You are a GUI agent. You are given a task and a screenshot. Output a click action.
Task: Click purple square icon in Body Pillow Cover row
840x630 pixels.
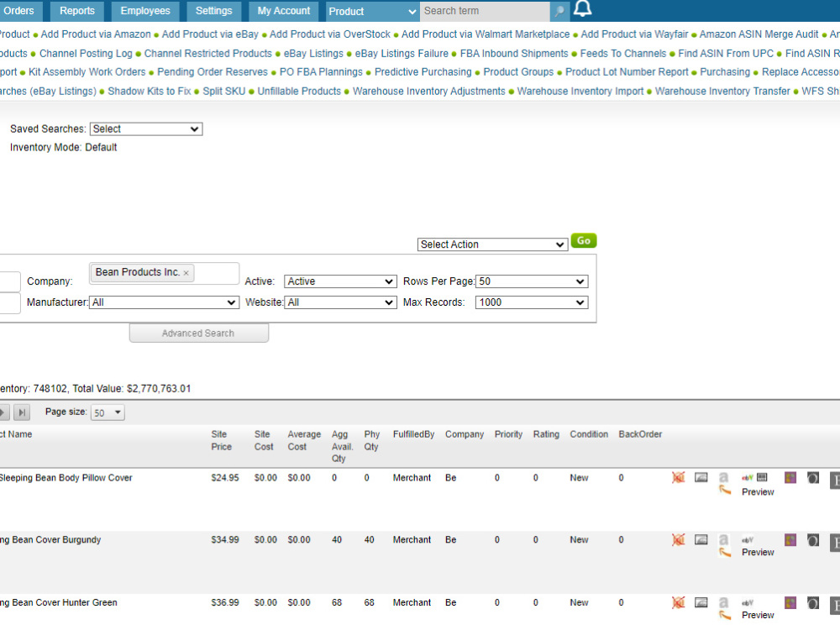pos(790,477)
